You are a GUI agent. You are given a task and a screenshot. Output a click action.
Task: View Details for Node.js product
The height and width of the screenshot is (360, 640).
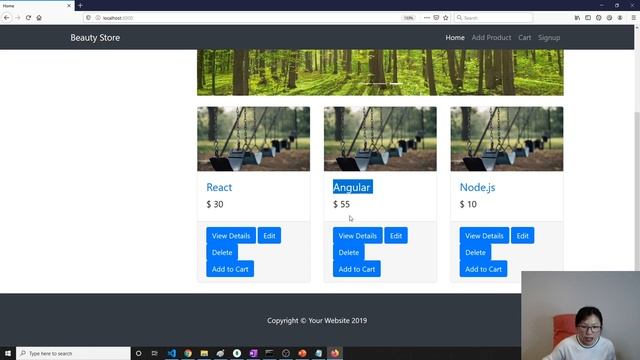click(x=484, y=236)
